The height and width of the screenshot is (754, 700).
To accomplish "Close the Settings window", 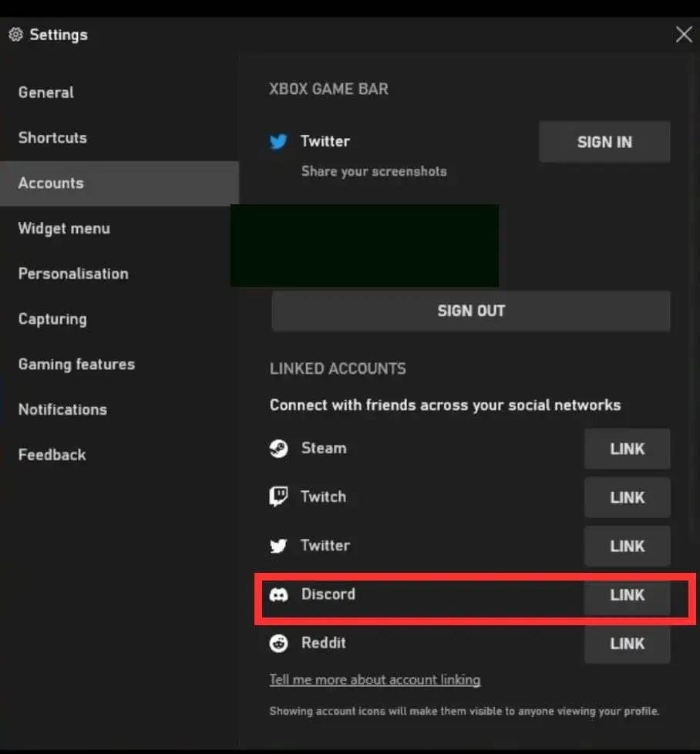I will click(684, 35).
